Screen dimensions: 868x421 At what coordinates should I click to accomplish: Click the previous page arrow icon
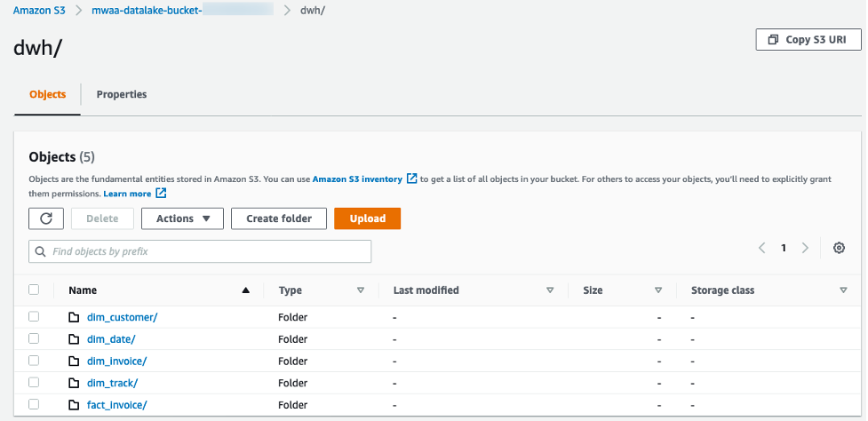click(x=762, y=249)
